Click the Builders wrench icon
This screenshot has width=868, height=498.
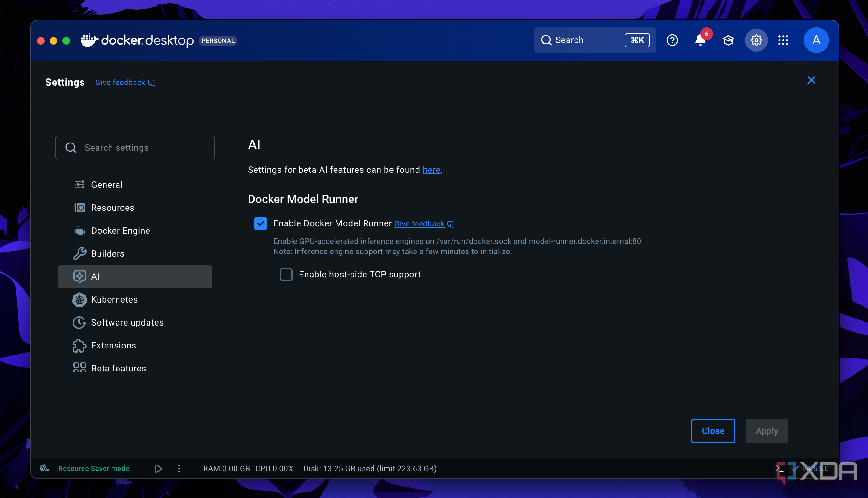coord(80,253)
